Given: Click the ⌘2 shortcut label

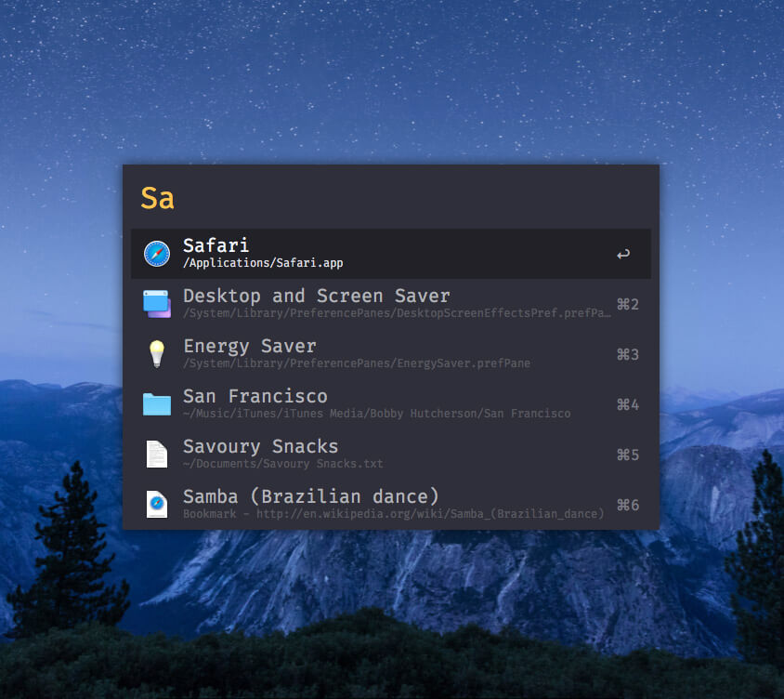Looking at the screenshot, I should pos(628,304).
